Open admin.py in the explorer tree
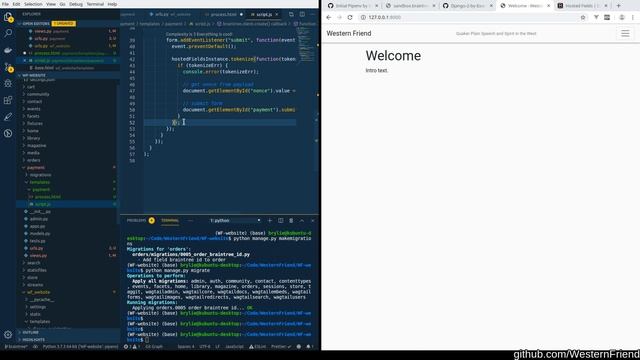 point(38,219)
